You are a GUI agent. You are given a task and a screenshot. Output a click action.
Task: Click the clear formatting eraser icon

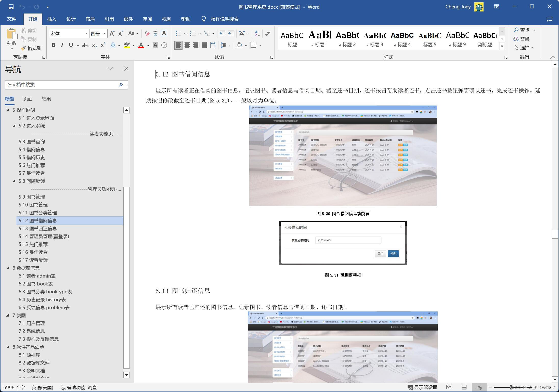pos(147,33)
